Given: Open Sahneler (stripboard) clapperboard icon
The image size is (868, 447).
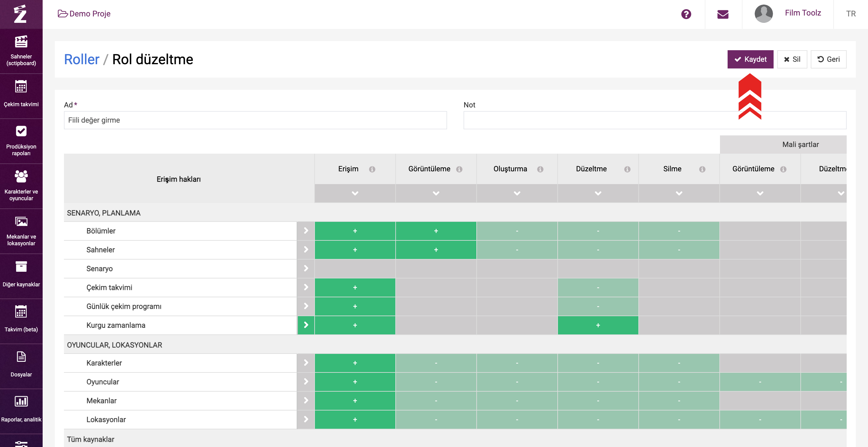Looking at the screenshot, I should [x=21, y=42].
